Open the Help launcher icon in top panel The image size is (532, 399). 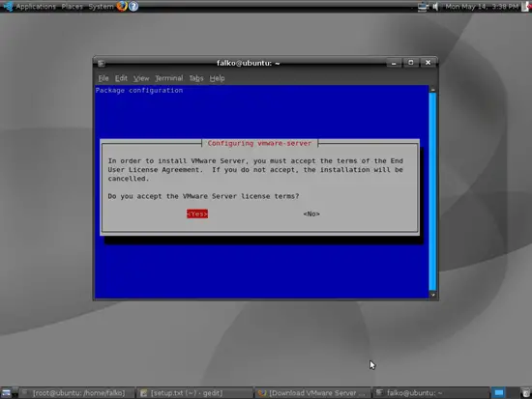(x=133, y=6)
